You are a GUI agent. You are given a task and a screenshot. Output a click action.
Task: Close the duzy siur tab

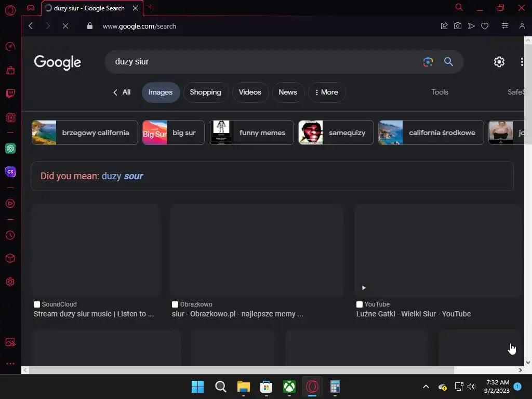point(136,8)
